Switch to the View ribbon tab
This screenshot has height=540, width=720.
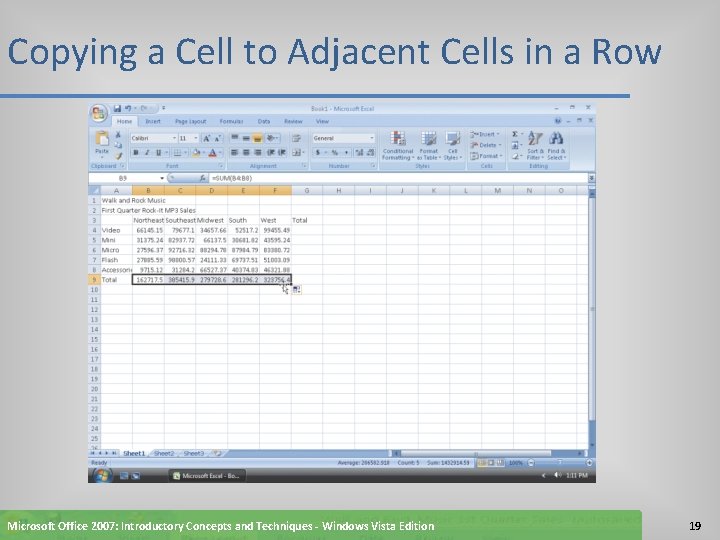(x=322, y=121)
